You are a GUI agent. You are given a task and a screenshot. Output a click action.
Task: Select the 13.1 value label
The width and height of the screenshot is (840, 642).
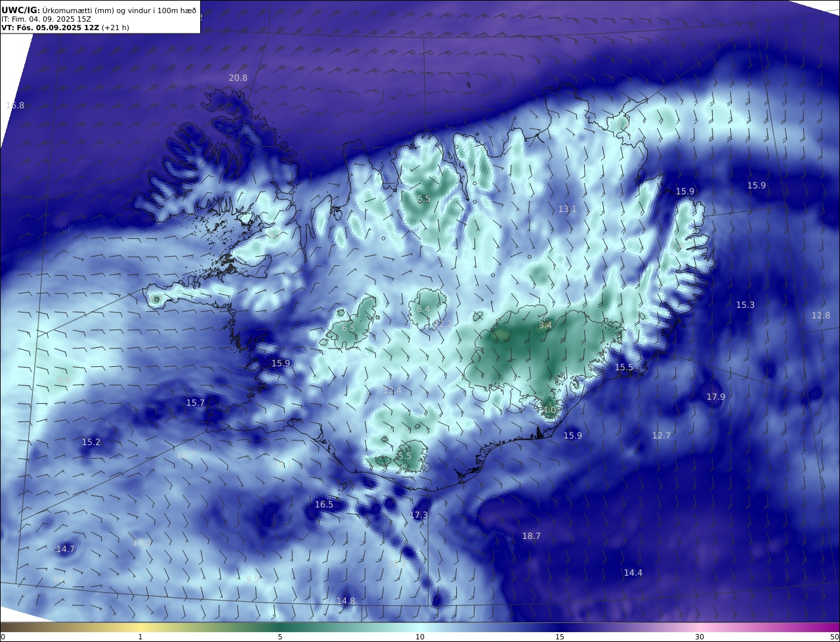(x=567, y=209)
